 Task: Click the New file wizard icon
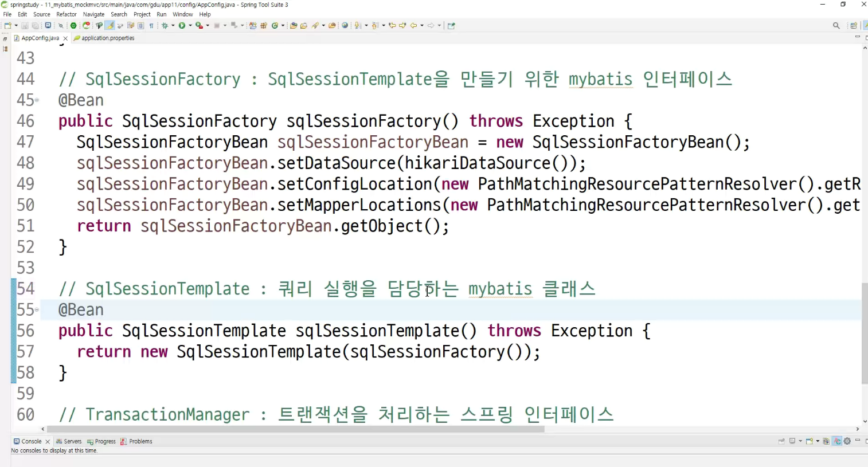click(x=7, y=25)
